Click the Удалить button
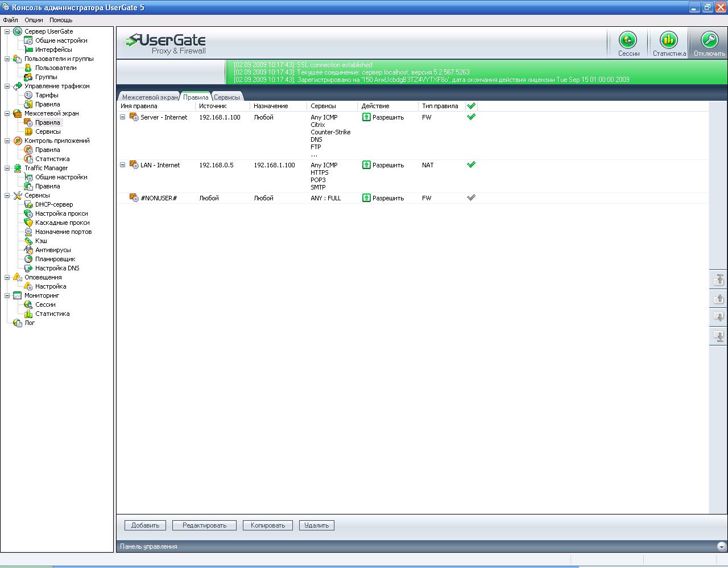The height and width of the screenshot is (568, 728). [x=316, y=525]
